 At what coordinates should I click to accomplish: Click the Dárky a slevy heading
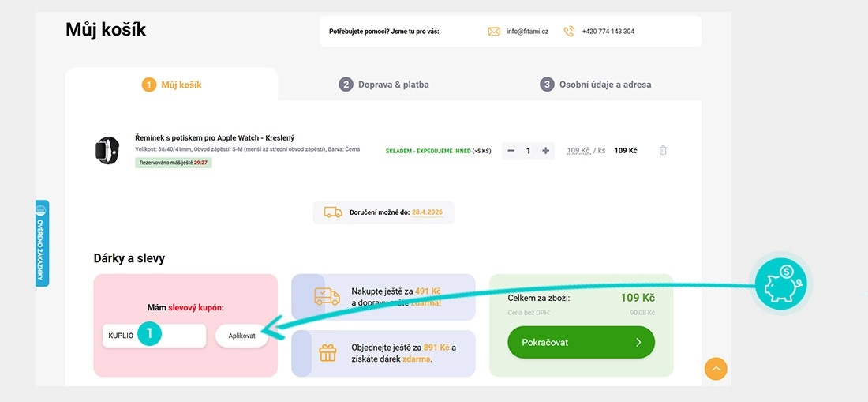click(129, 258)
